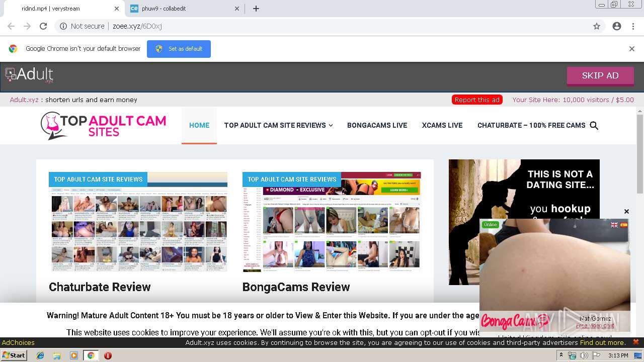Click the category label over Chaturbate thumbnail

pos(98,179)
